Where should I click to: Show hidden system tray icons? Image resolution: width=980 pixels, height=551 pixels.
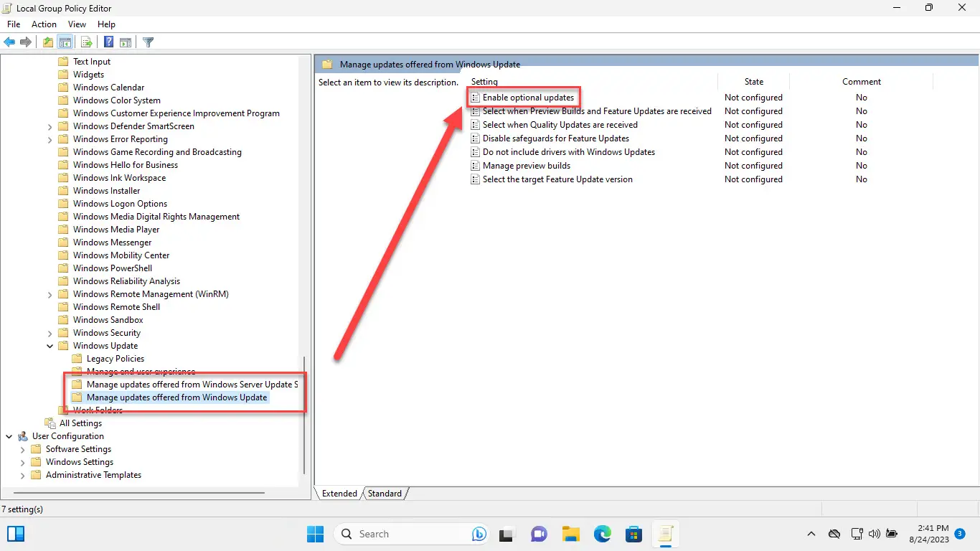(x=811, y=534)
